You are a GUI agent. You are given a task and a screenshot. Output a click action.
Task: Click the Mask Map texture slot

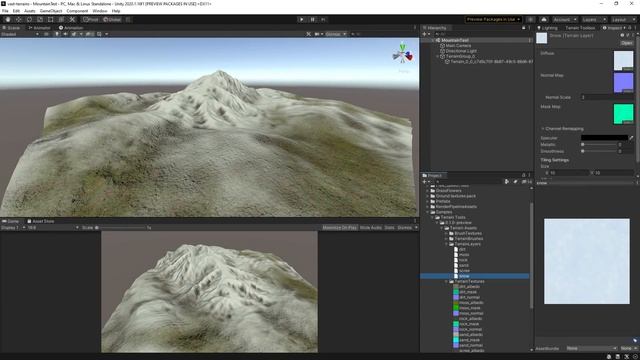(x=623, y=113)
